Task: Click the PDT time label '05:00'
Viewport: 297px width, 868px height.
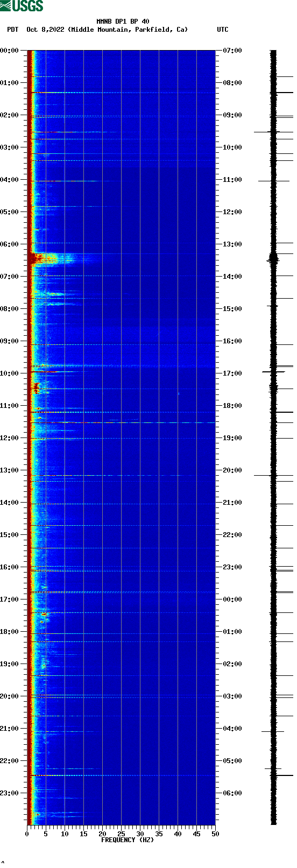Action: point(10,212)
